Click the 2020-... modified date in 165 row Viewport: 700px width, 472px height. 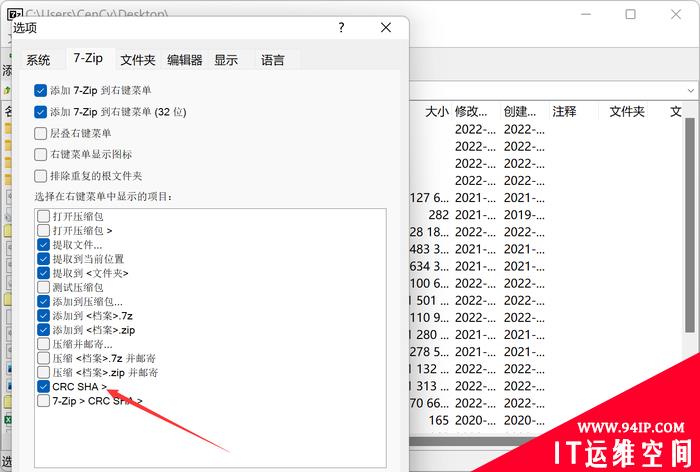(475, 420)
